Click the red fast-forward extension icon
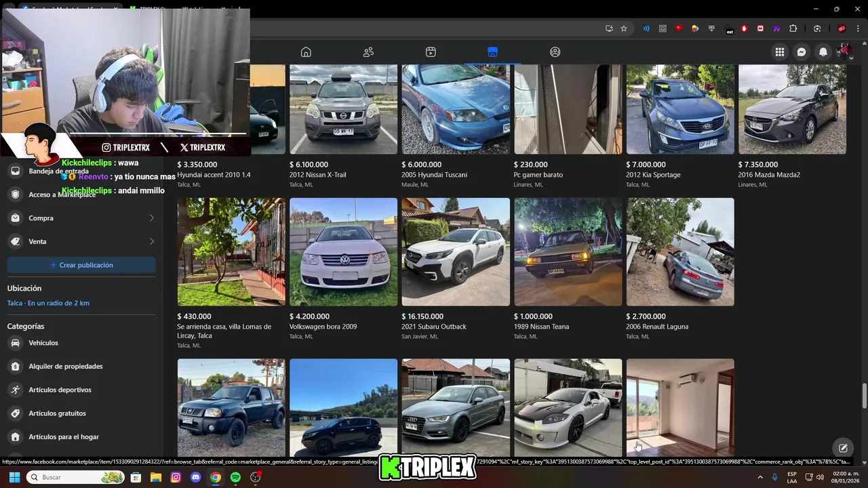 tap(760, 28)
